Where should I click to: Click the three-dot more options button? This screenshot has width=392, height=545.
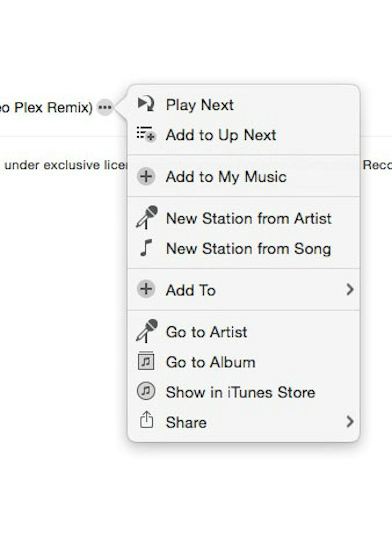coord(105,107)
